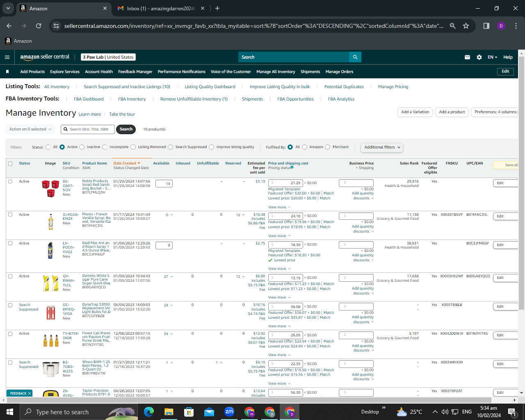Expand the Reserved 12 dropdown for Monin row
This screenshot has width=525, height=420.
[240, 215]
